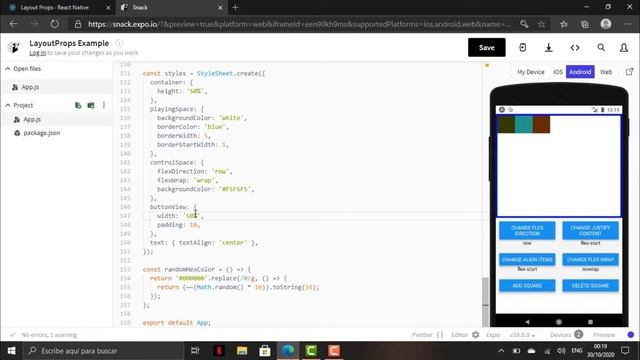640x360 pixels.
Task: Open the browser settings ellipsis menu
Action: pos(627,24)
